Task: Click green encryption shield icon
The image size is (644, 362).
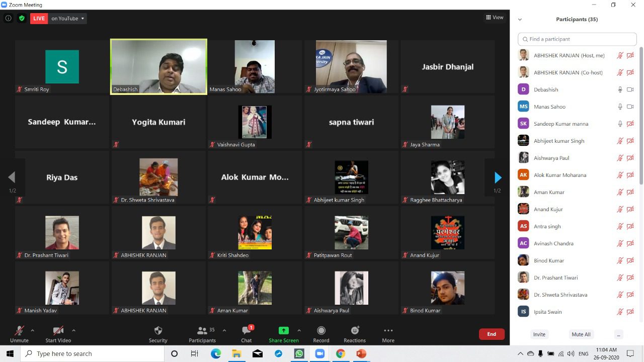Action: click(x=22, y=18)
